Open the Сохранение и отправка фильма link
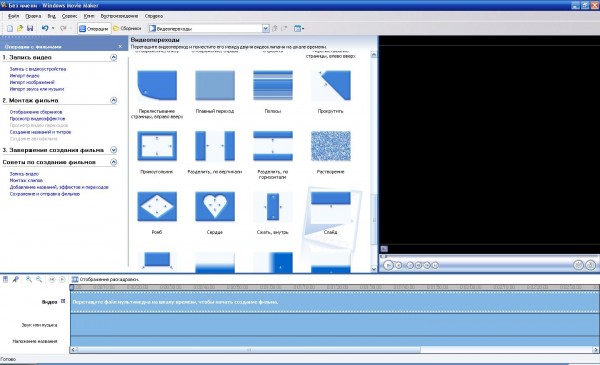 [x=45, y=194]
